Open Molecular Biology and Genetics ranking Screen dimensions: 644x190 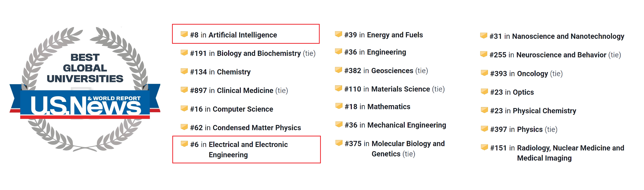pyautogui.click(x=395, y=149)
